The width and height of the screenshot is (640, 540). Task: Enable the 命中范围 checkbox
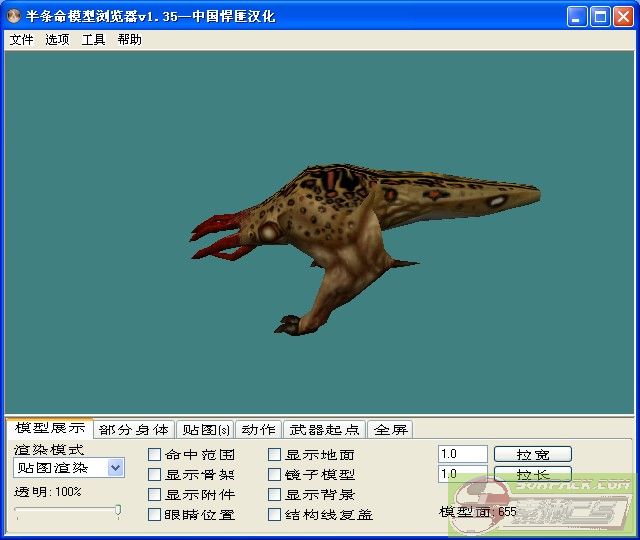click(x=155, y=455)
